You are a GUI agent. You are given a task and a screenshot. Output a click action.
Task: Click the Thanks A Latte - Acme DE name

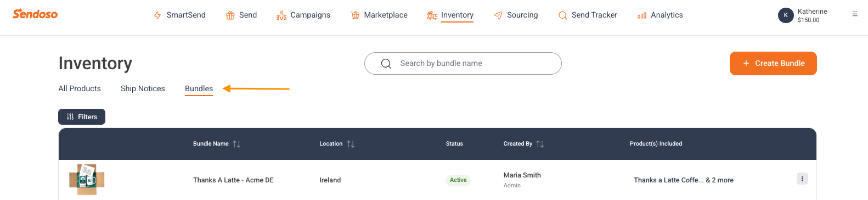tap(233, 180)
